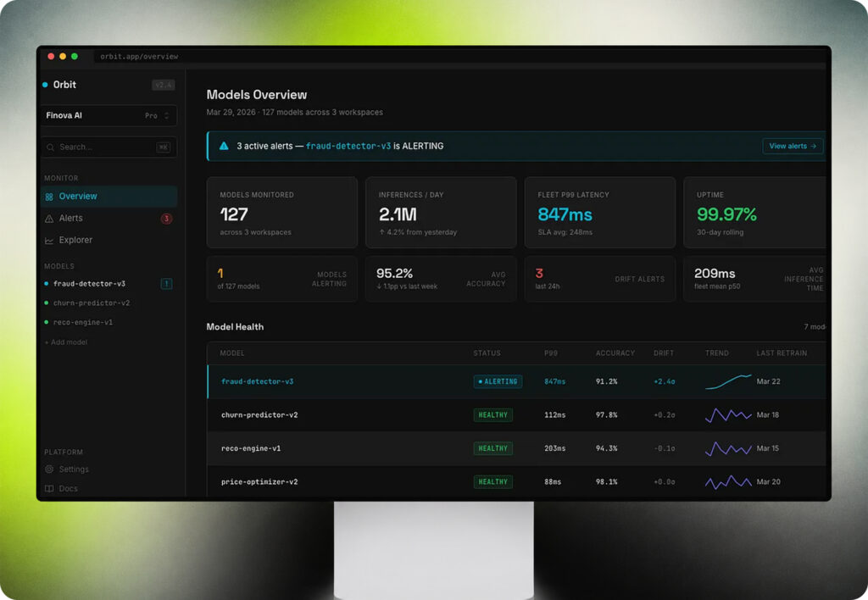This screenshot has height=600, width=868.
Task: Open the Docs book icon
Action: 49,489
